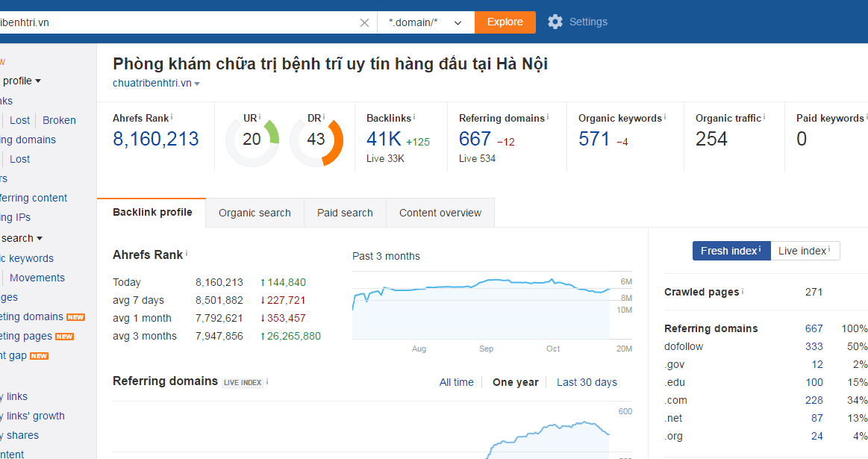Open the 333 dofollow domains count
This screenshot has width=868, height=459.
click(x=814, y=346)
